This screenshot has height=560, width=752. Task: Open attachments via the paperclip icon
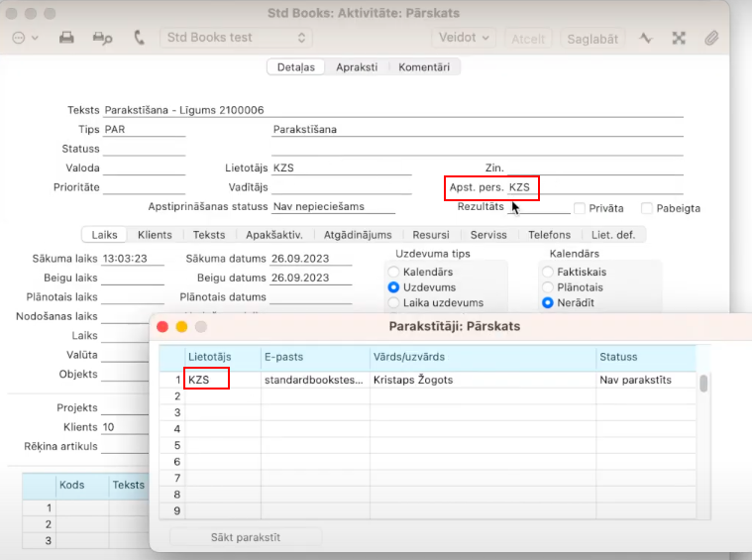[711, 38]
